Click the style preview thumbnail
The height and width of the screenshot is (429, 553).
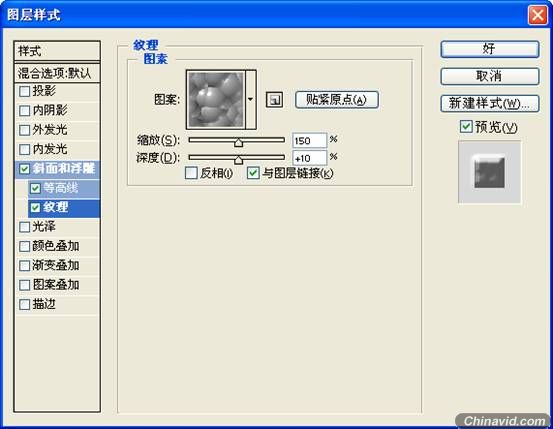tap(489, 172)
